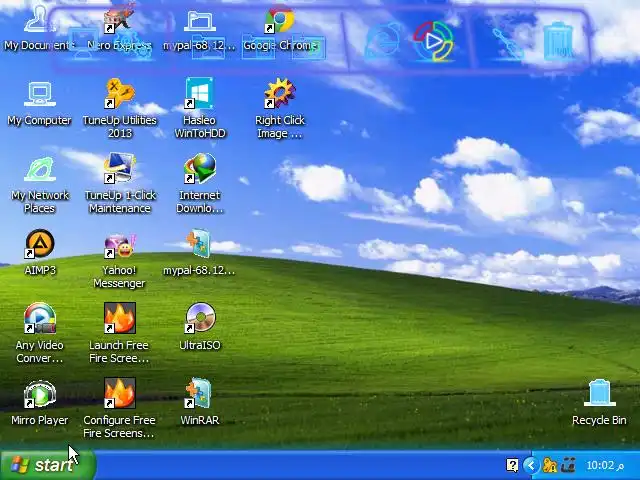640x480 pixels.
Task: Click the tools icon in the top dock
Action: pos(508,42)
